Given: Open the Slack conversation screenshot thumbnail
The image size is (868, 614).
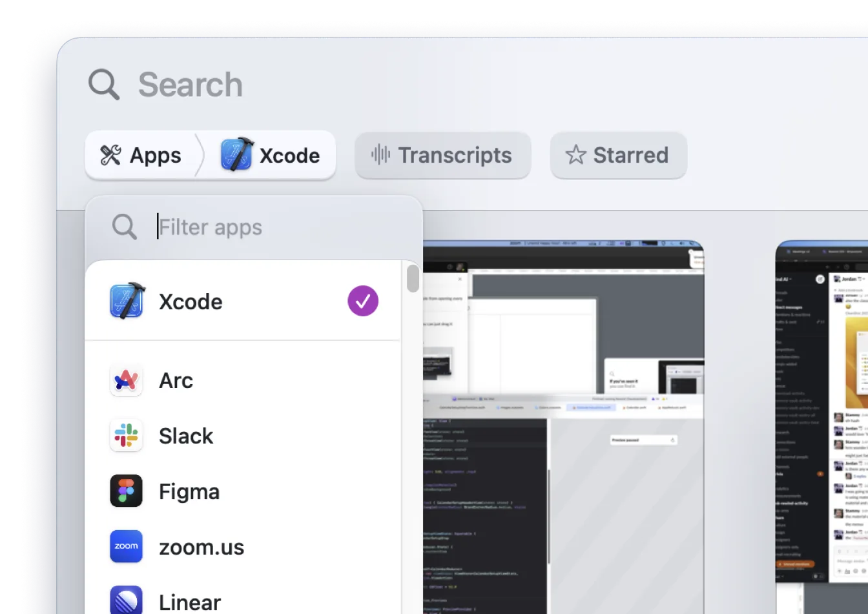Looking at the screenshot, I should (821, 427).
